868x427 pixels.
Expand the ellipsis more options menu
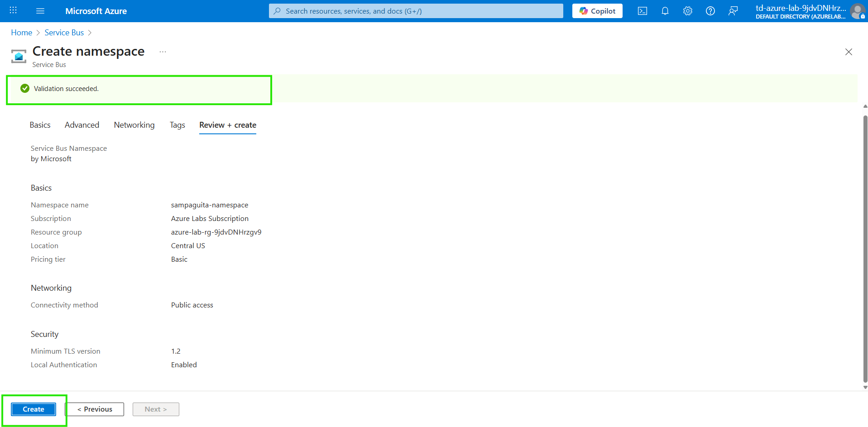click(163, 52)
